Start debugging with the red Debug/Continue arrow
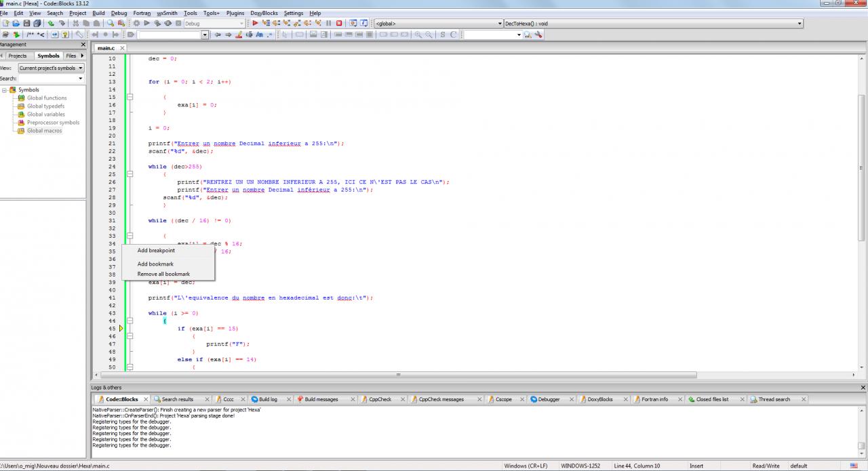This screenshot has width=868, height=471. pyautogui.click(x=256, y=23)
